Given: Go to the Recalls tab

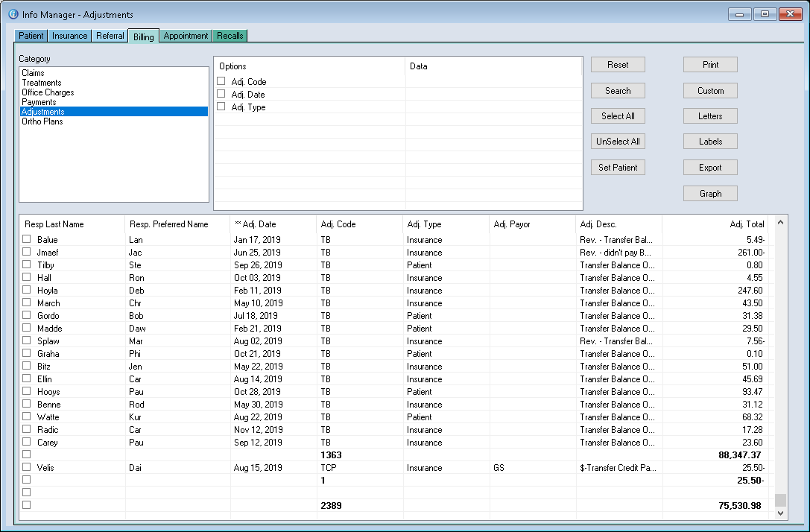Looking at the screenshot, I should pos(230,36).
